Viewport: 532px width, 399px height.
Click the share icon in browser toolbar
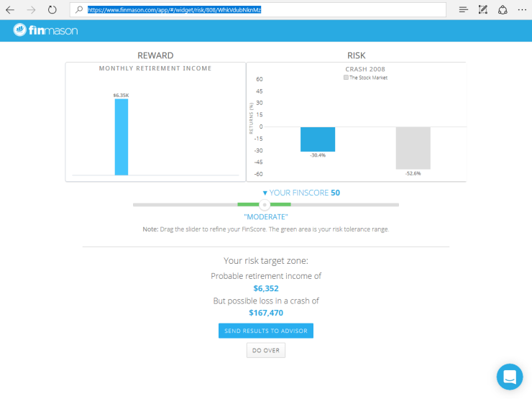coord(503,10)
